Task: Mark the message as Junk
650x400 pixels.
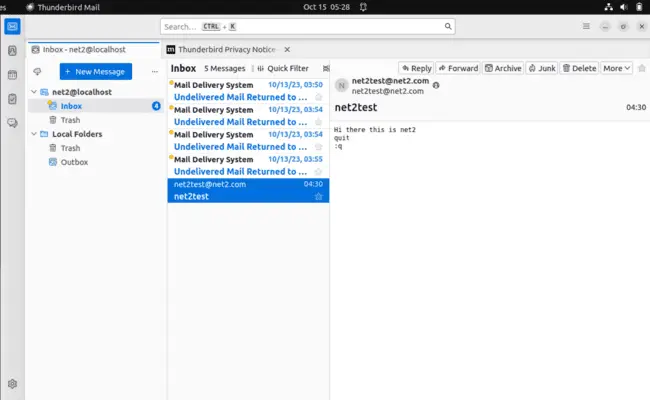Action: [542, 68]
